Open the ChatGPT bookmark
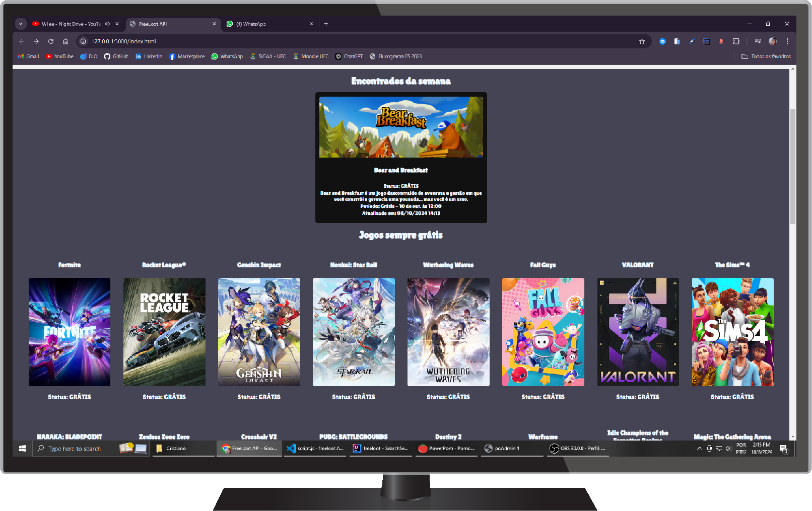This screenshot has height=511, width=812. pyautogui.click(x=349, y=56)
